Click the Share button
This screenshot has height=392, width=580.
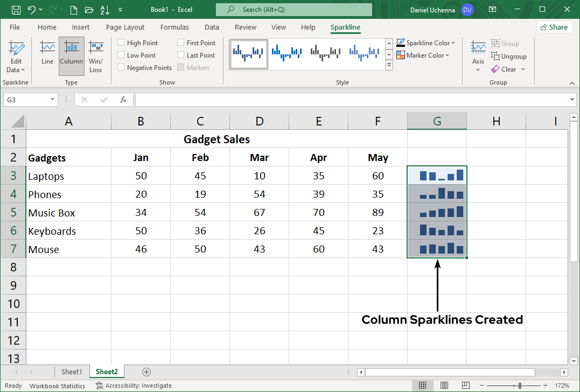point(554,27)
